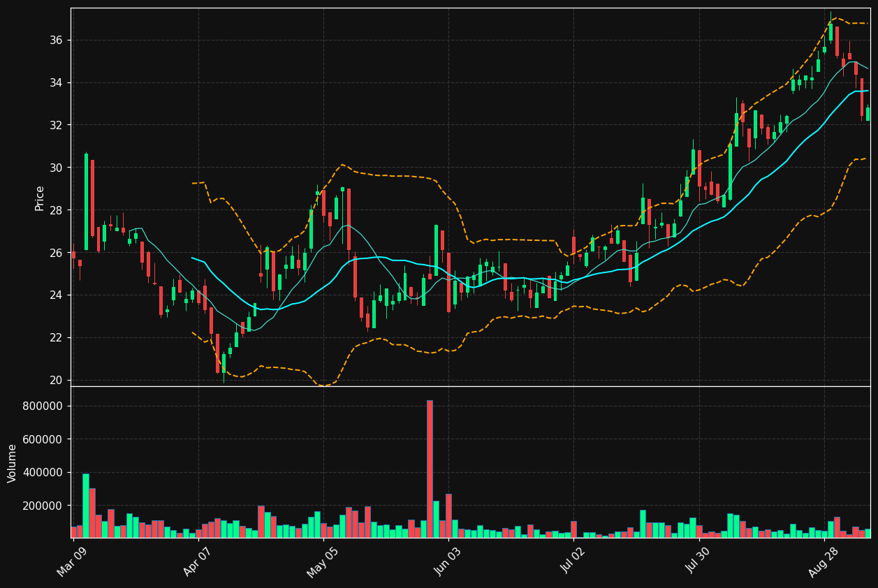Click the 'Jun 03' date label
Image resolution: width=878 pixels, height=588 pixels.
pos(448,561)
